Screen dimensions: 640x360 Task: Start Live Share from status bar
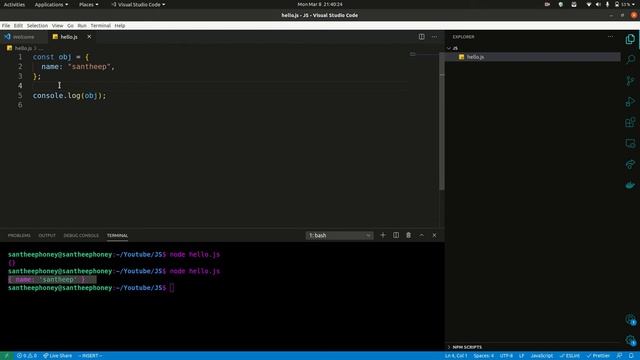[x=58, y=356]
